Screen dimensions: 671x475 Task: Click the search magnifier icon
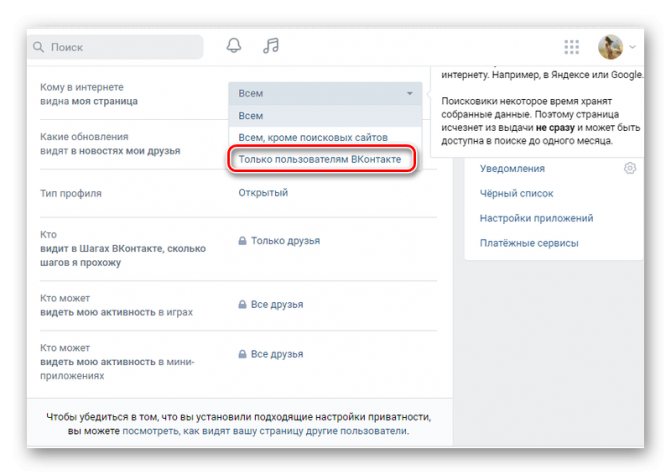click(39, 47)
